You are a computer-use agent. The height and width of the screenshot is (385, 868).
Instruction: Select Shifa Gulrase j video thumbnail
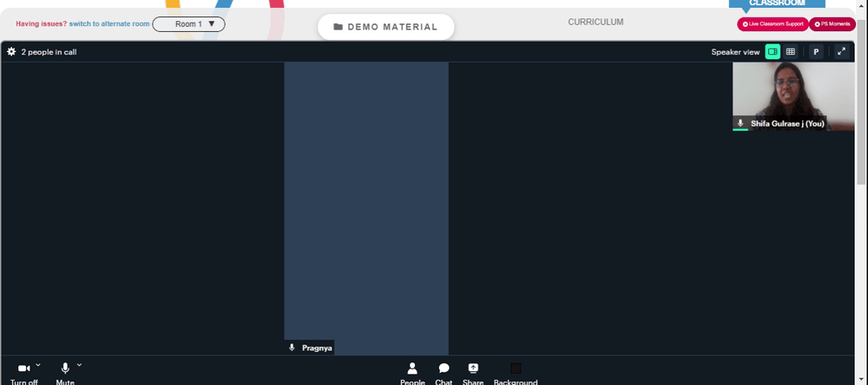793,96
